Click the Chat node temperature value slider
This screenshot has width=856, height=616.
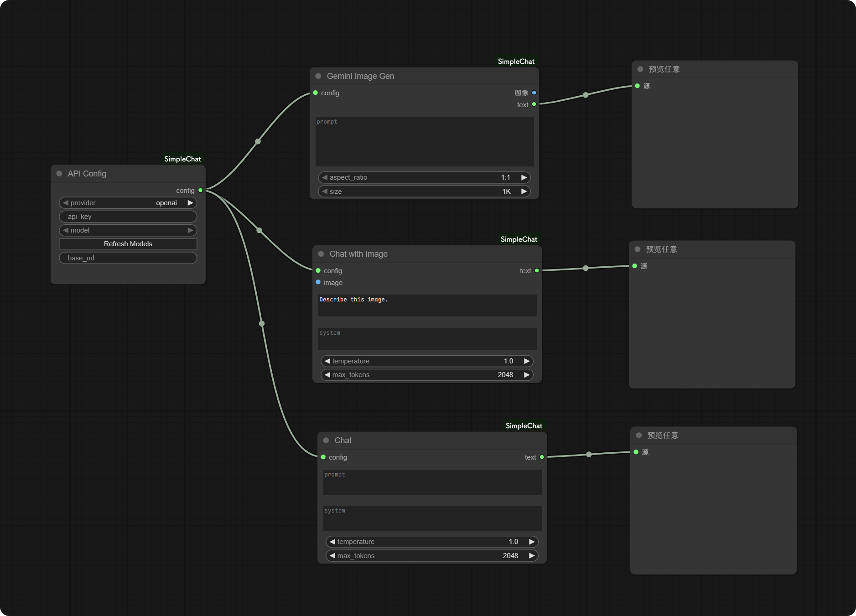click(x=432, y=542)
